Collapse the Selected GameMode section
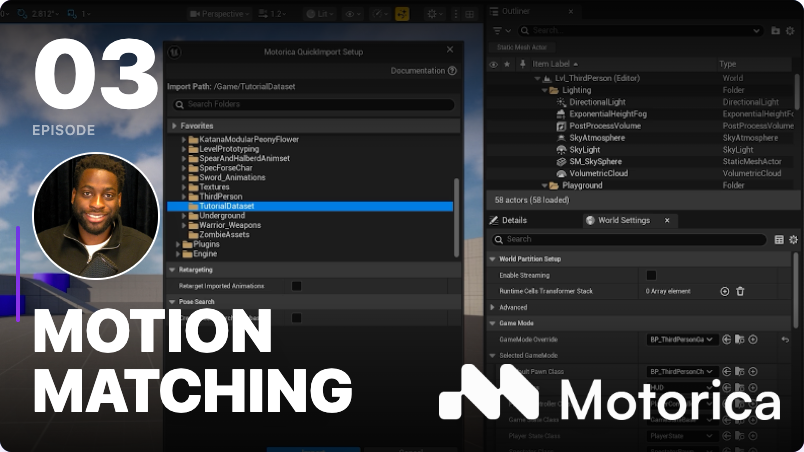The image size is (804, 452). pyautogui.click(x=493, y=356)
